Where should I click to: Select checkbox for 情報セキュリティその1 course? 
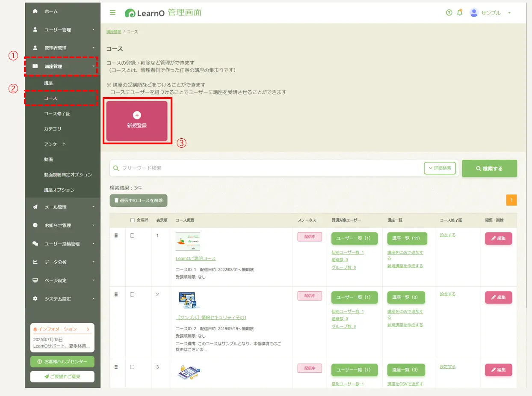[x=132, y=295]
